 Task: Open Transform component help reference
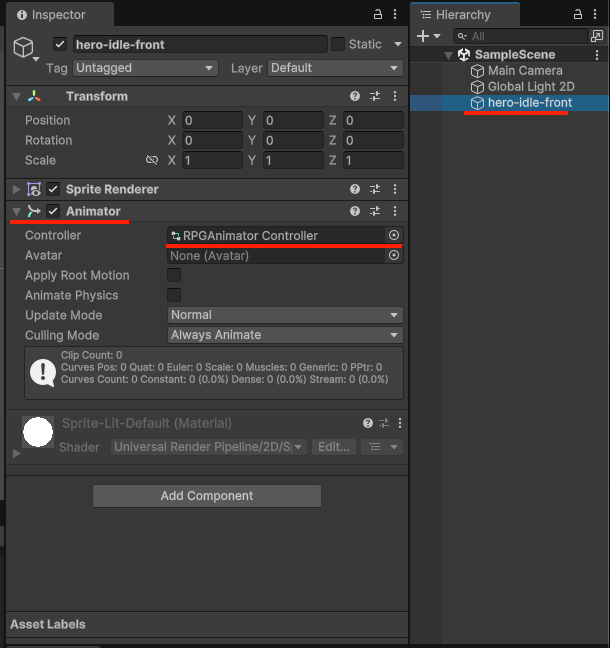(x=355, y=96)
